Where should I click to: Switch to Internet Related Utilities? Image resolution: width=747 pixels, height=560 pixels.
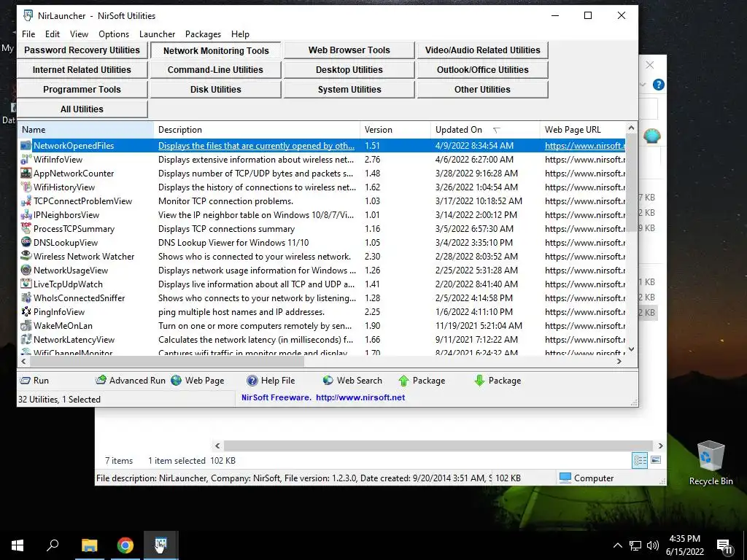point(82,69)
